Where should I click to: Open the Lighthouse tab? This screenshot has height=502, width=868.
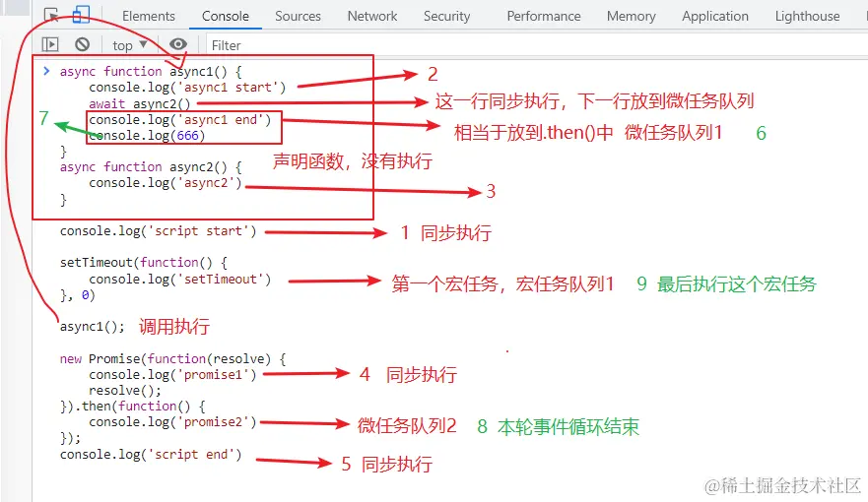808,16
